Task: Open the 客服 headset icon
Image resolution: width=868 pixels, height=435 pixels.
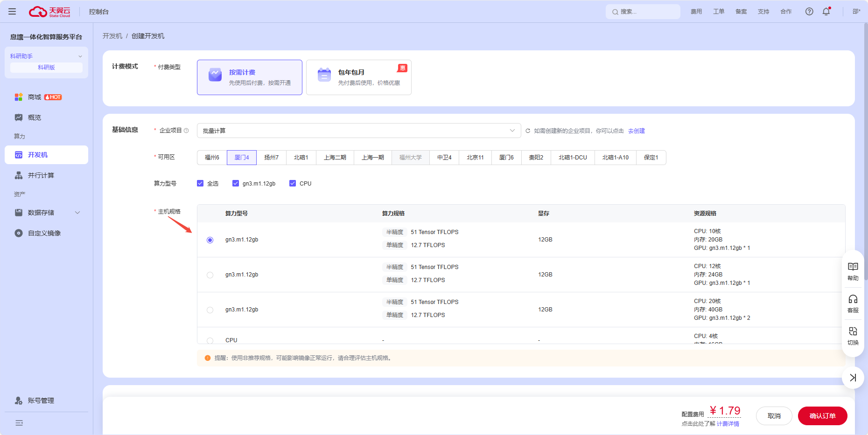Action: [x=853, y=299]
